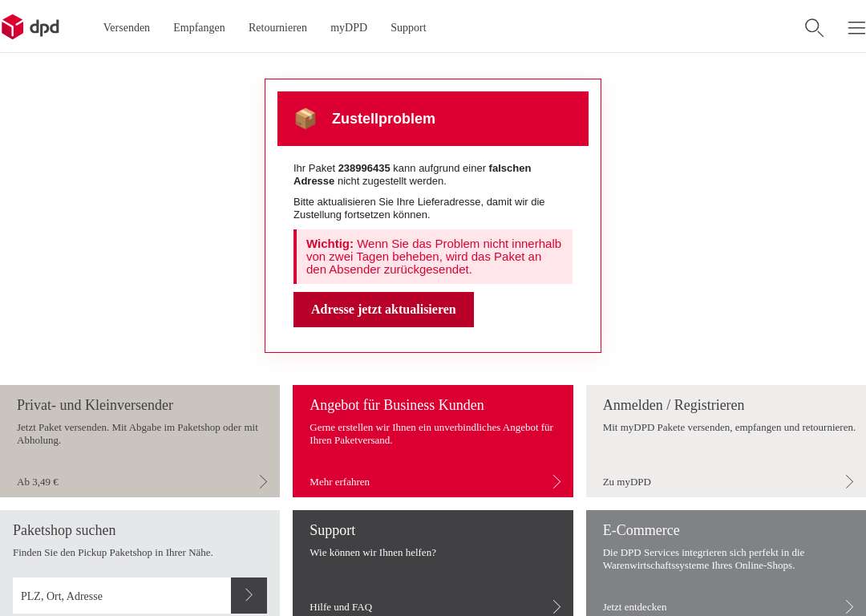Click the parcel number 238996435
Viewport: 866px width, 616px height.
364,168
